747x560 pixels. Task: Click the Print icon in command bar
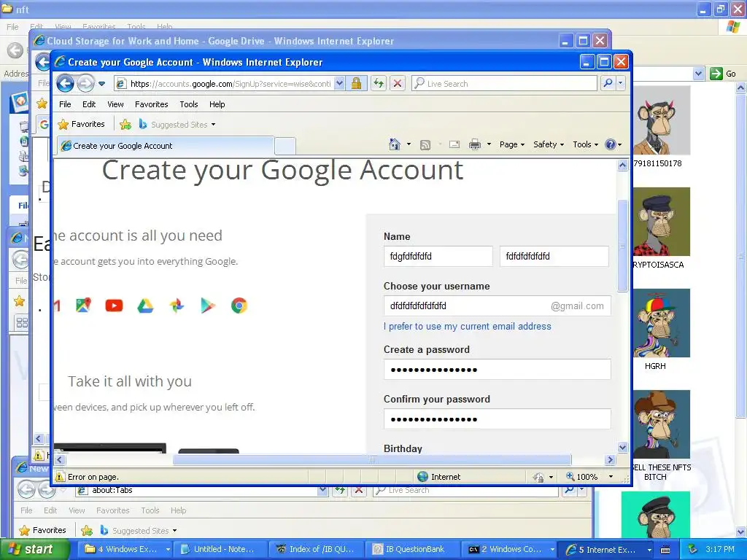tap(475, 144)
